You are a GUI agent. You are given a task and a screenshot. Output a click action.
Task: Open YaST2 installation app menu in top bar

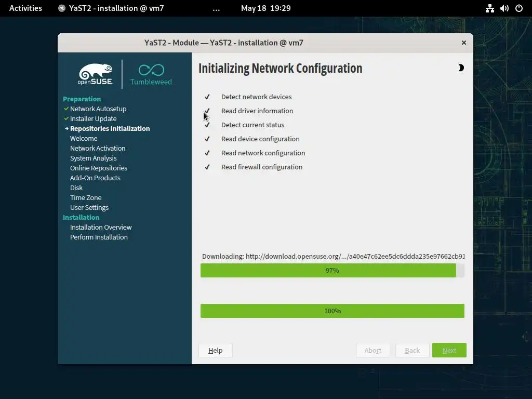[111, 8]
